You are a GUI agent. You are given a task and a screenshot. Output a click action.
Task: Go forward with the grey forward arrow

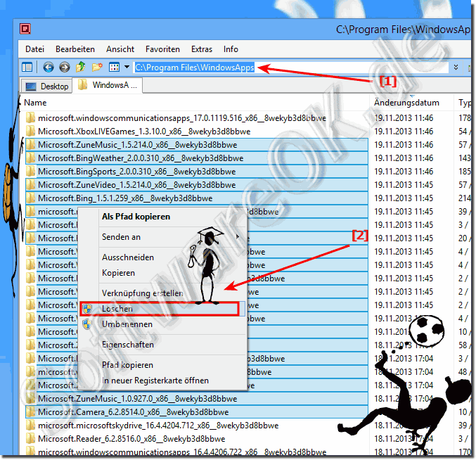(x=65, y=67)
